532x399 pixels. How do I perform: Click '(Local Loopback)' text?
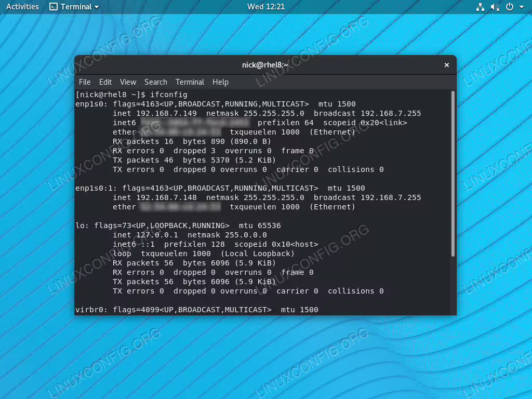click(x=257, y=254)
